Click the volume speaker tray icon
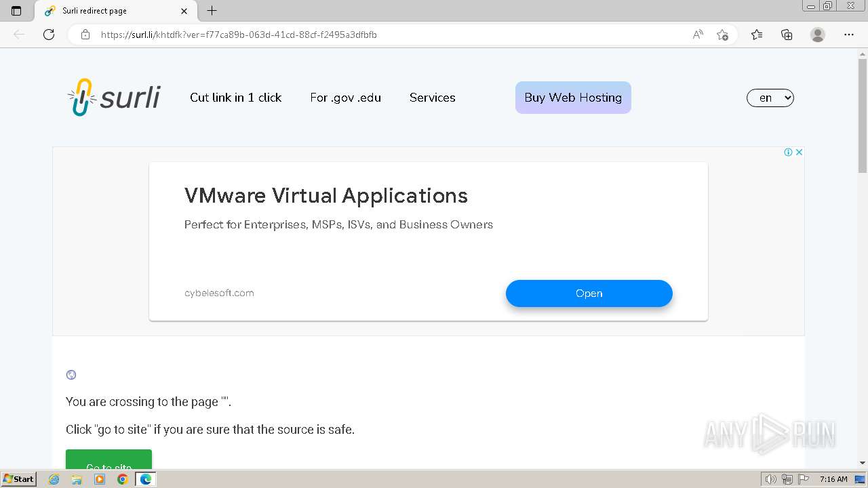 click(771, 479)
